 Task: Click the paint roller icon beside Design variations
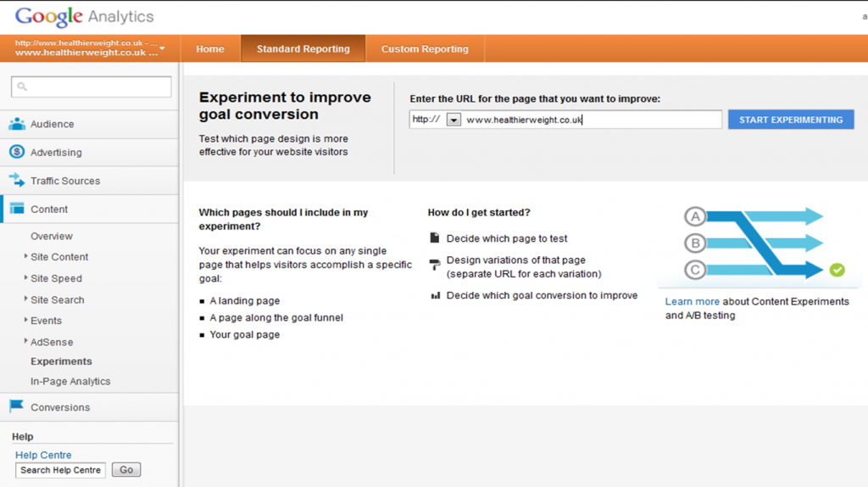coord(435,264)
